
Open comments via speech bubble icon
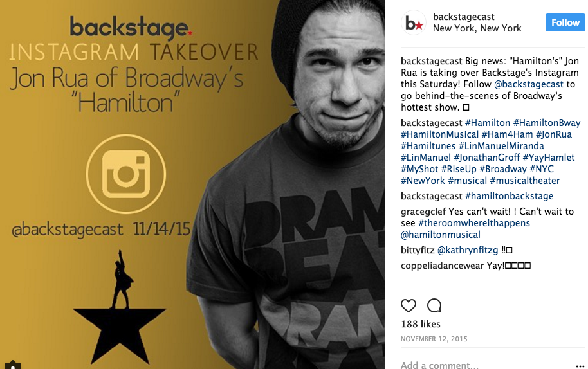(x=434, y=306)
